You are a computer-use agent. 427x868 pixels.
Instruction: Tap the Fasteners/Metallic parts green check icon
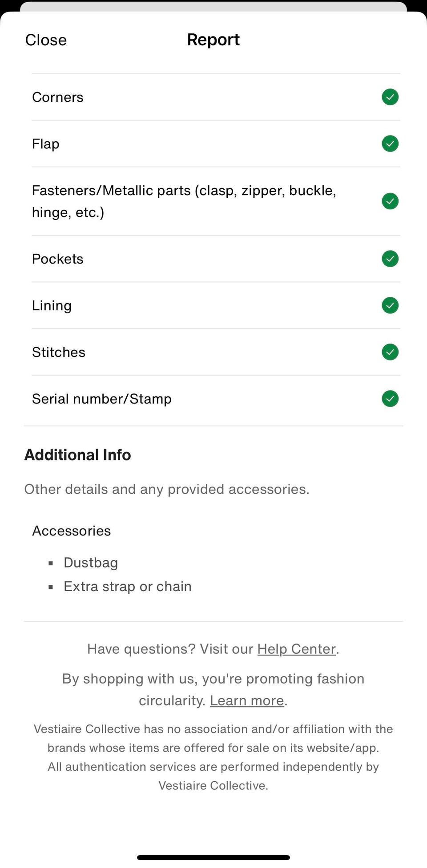[390, 201]
